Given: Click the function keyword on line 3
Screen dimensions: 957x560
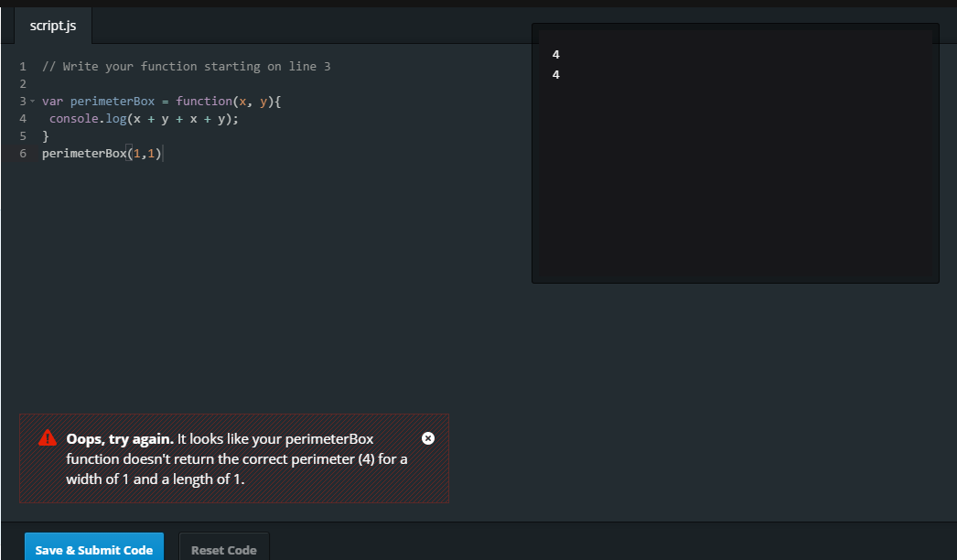Looking at the screenshot, I should click(203, 102).
